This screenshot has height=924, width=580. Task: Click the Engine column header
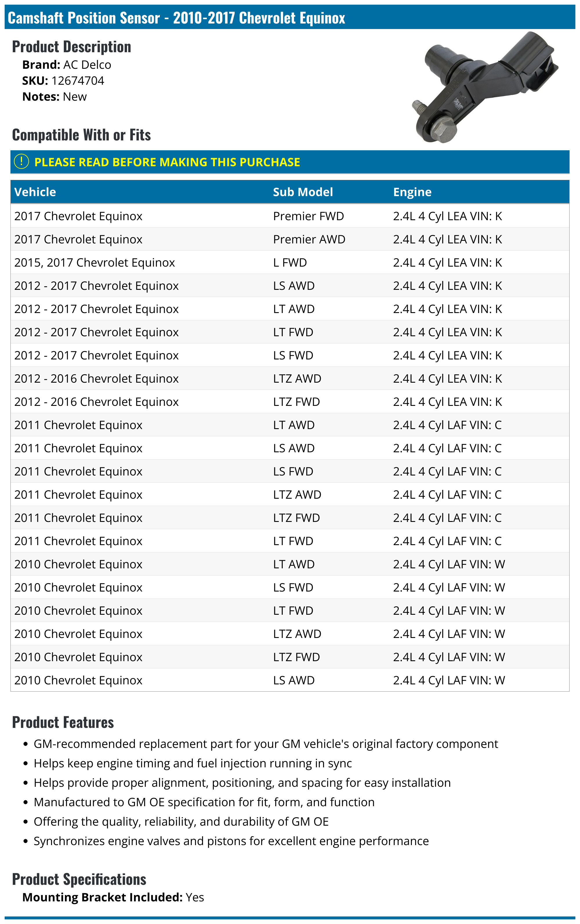(x=412, y=192)
